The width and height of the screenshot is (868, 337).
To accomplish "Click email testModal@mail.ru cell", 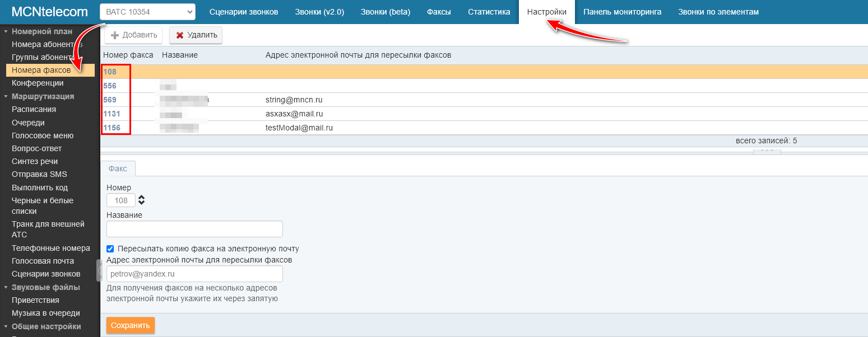I will point(299,128).
